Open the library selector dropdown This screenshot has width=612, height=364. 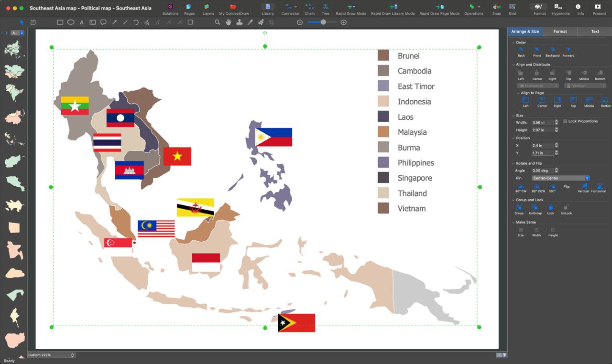tap(18, 33)
